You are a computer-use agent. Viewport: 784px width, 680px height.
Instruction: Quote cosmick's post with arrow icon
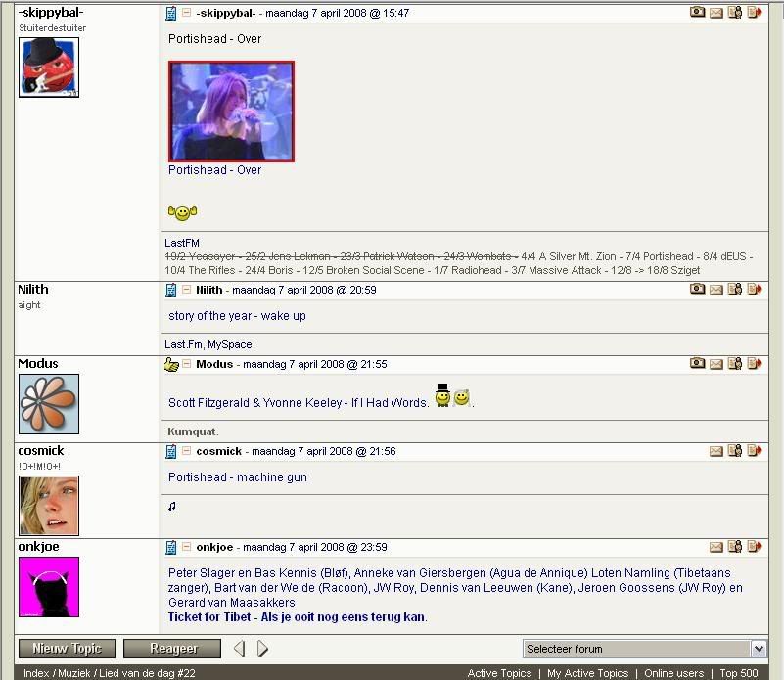755,450
